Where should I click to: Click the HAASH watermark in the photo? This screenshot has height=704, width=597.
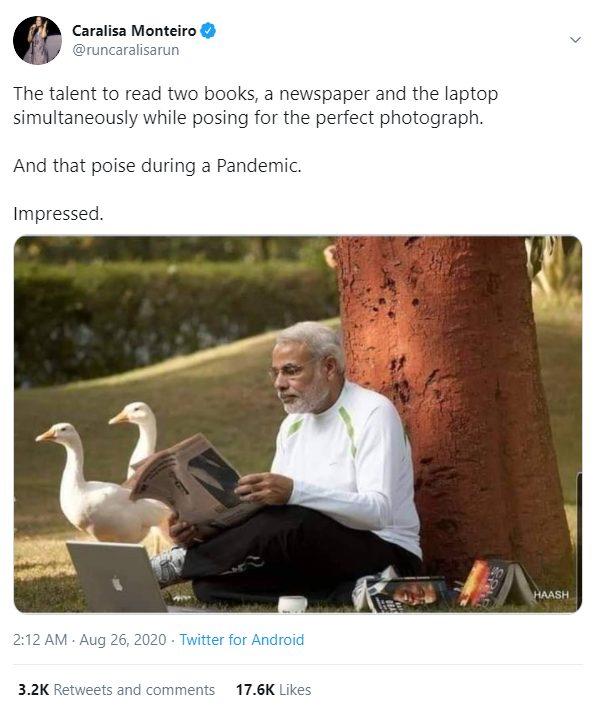551,594
